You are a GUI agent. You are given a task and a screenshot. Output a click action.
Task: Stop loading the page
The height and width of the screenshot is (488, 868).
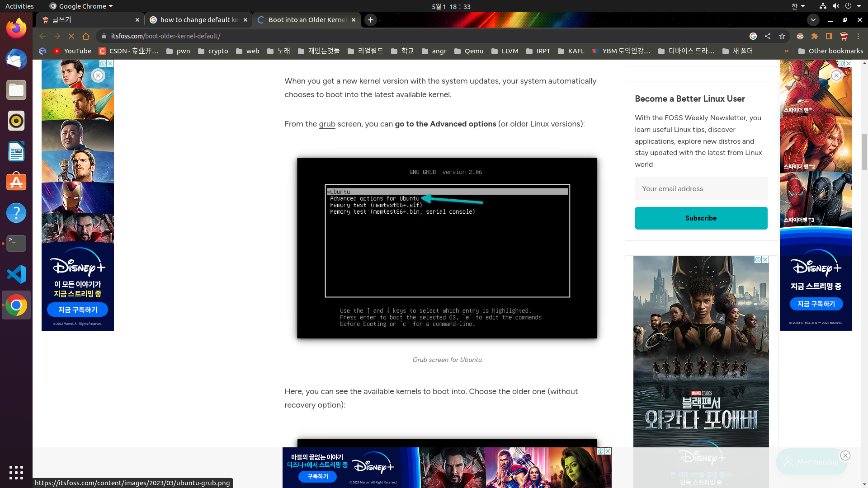tap(71, 36)
